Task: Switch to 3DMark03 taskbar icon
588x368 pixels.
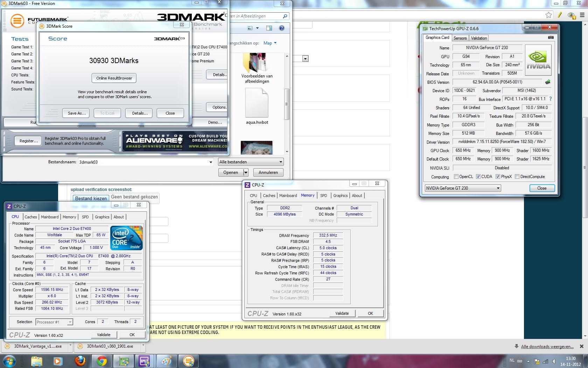Action: (188, 361)
